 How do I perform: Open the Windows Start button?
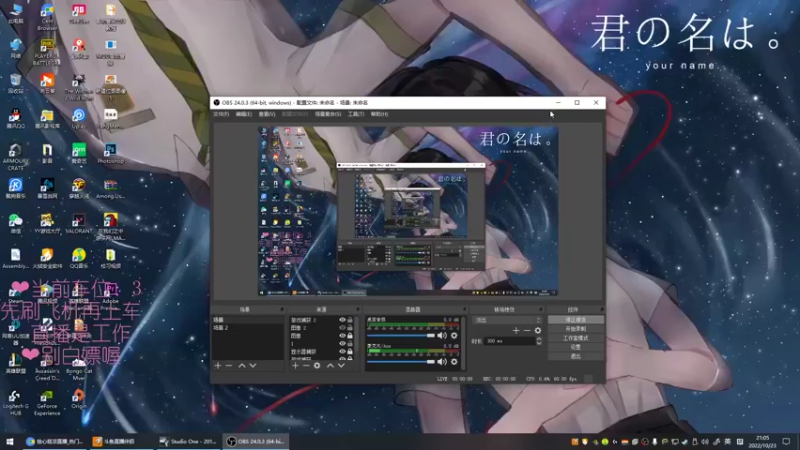(10, 441)
